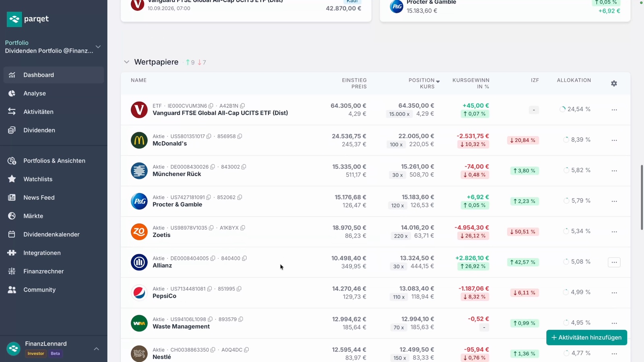Viewport: 644px width, 362px height.
Task: Open the portfolio selector dropdown
Action: [54, 47]
